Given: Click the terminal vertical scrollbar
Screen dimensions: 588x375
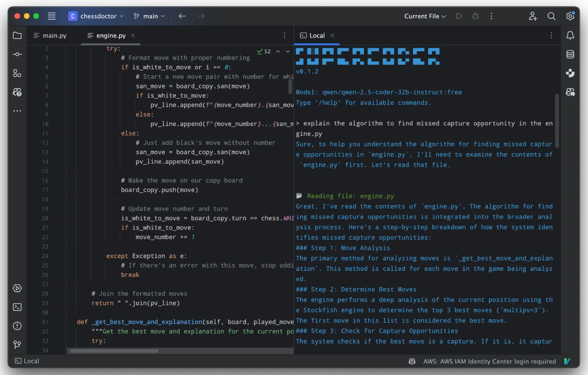Looking at the screenshot, I should click(557, 121).
